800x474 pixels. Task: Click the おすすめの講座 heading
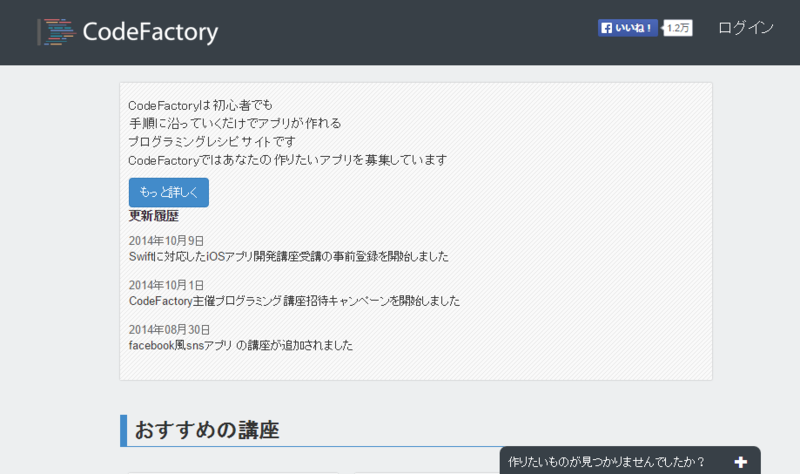click(x=207, y=430)
